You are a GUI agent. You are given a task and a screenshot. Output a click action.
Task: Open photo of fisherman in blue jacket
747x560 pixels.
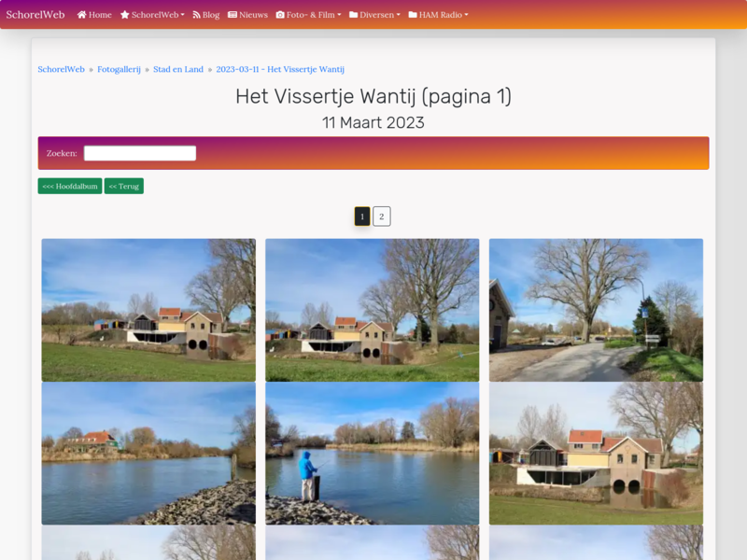point(372,454)
